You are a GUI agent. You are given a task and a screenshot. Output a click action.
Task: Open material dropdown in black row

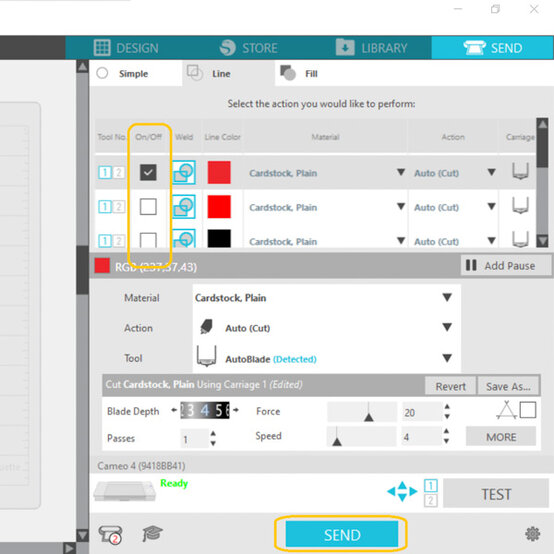[401, 241]
